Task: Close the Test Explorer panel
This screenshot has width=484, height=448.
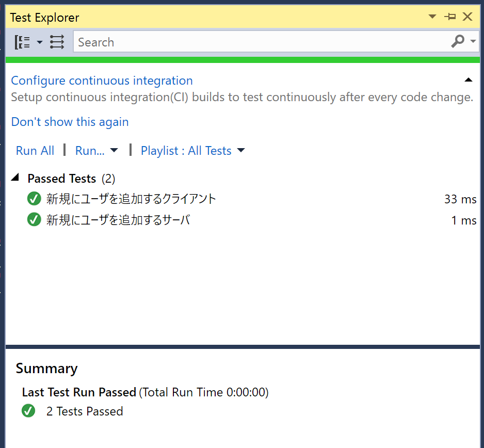Action: coord(467,17)
